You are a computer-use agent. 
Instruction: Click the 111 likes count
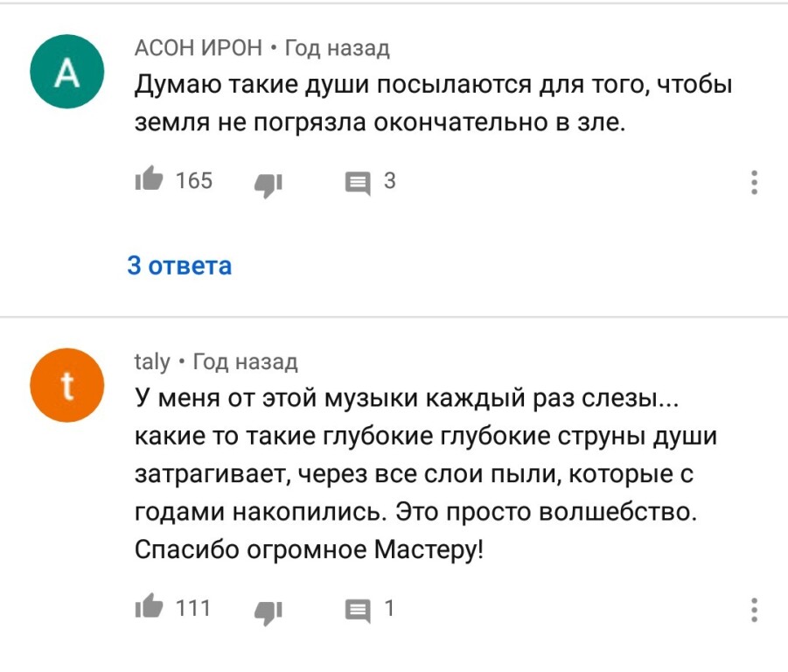193,608
